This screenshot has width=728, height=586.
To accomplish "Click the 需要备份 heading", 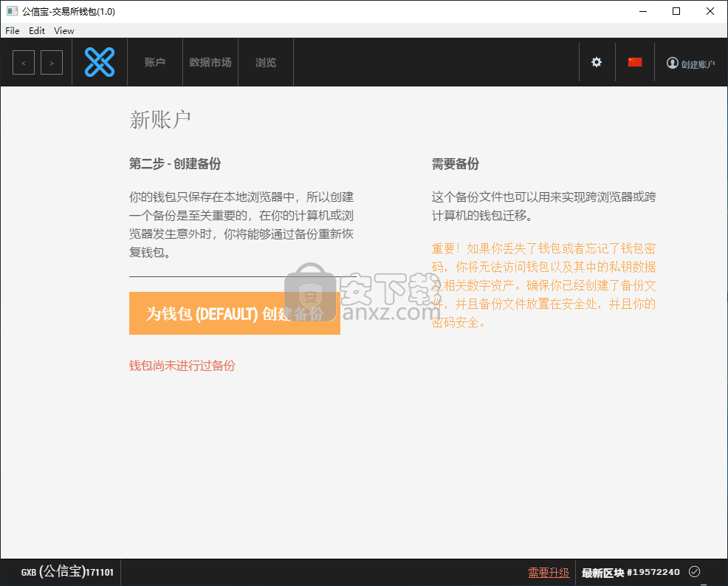I will (455, 163).
